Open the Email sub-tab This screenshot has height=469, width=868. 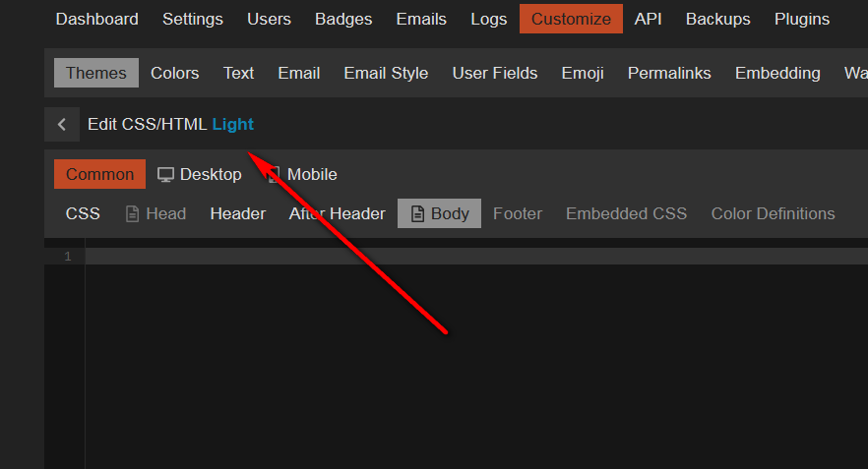click(299, 73)
